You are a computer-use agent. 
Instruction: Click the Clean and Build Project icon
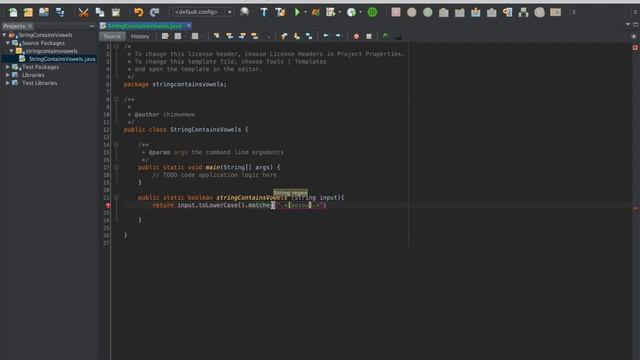click(x=280, y=12)
